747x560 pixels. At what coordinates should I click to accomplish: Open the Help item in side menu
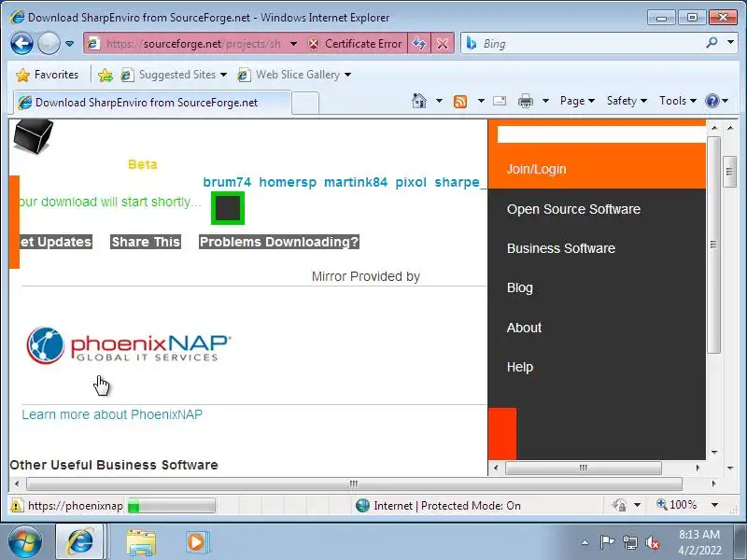tap(520, 367)
